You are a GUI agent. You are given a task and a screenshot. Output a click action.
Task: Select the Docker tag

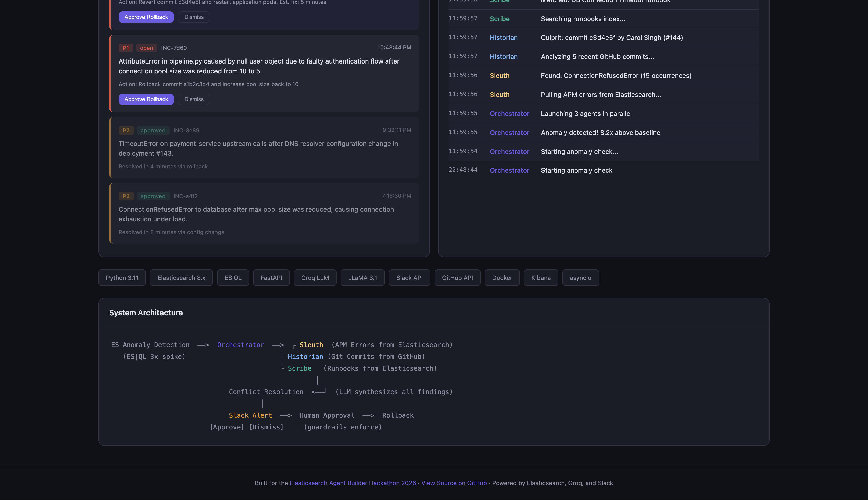point(502,277)
